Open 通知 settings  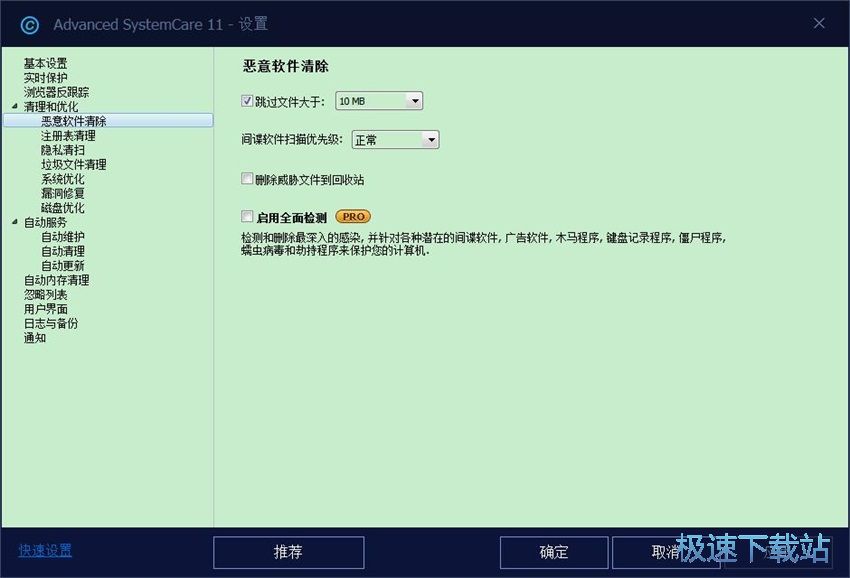(x=34, y=338)
